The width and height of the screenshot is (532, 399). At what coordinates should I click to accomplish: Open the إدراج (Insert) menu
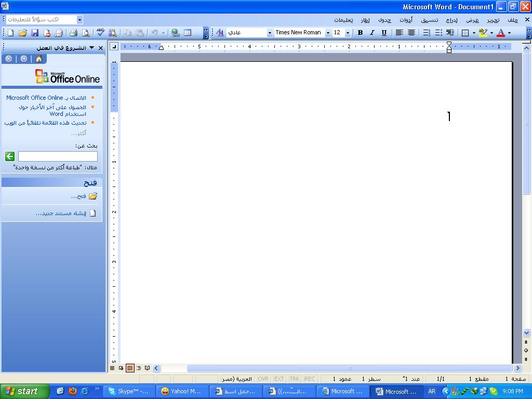tap(451, 20)
